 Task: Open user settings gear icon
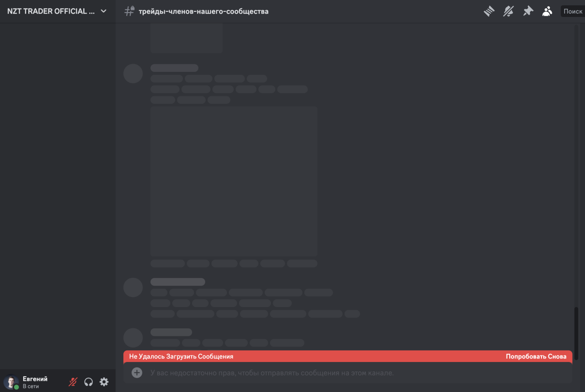pos(104,382)
